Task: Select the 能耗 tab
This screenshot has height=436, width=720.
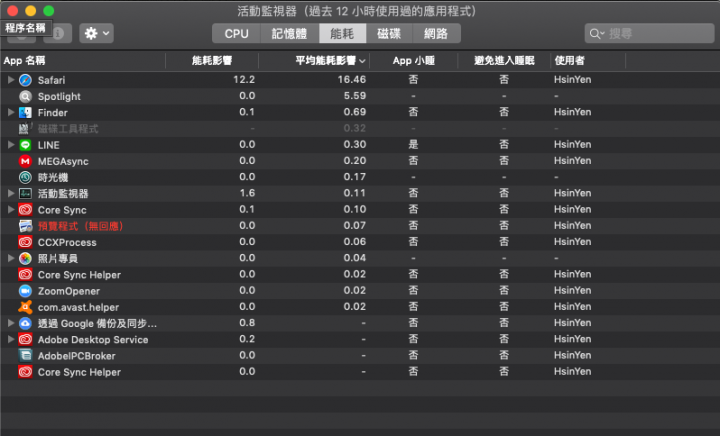Action: (342, 34)
